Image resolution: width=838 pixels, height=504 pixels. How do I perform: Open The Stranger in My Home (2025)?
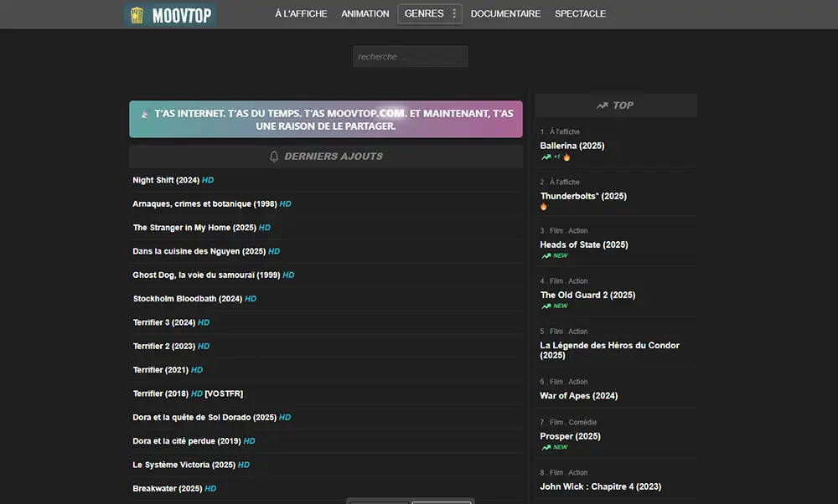point(194,228)
